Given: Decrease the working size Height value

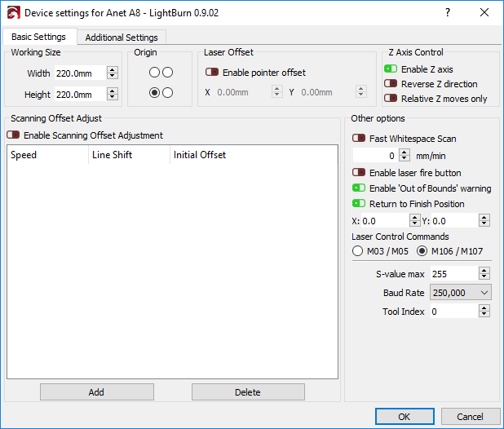Looking at the screenshot, I should [x=113, y=97].
